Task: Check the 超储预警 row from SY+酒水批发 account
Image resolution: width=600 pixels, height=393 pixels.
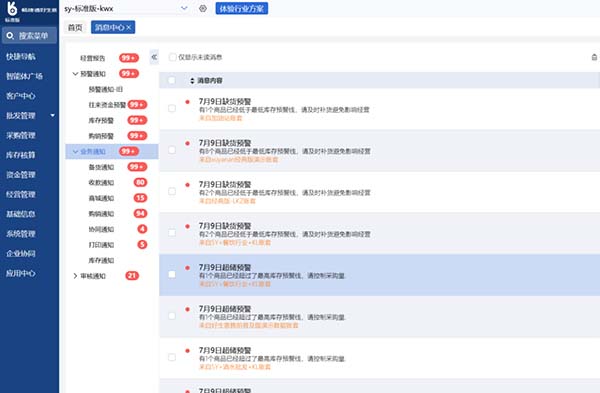Action: [x=172, y=357]
